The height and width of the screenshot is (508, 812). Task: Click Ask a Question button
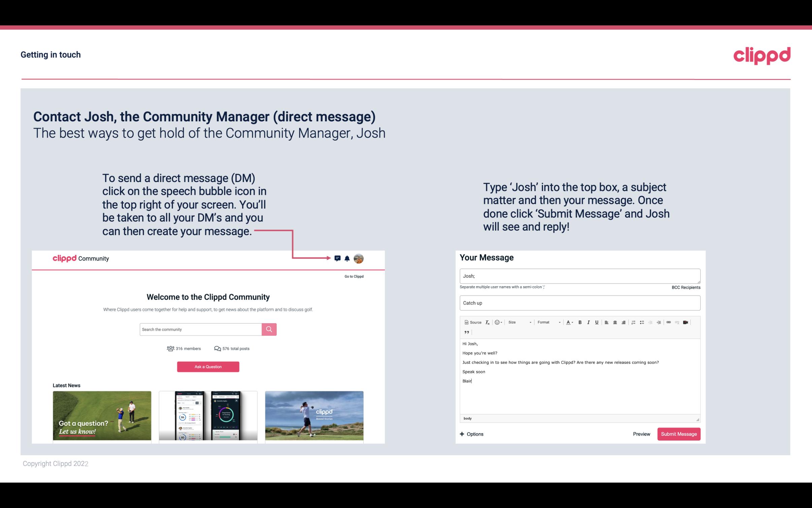point(208,366)
